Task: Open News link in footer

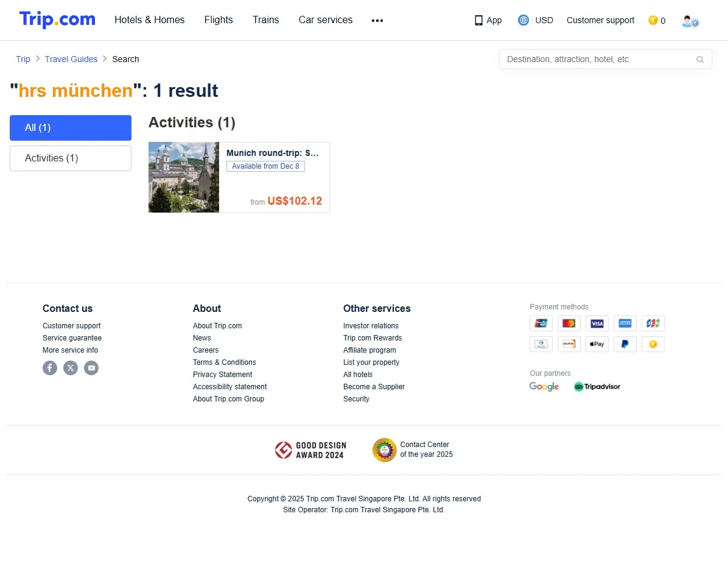Action: coord(202,338)
